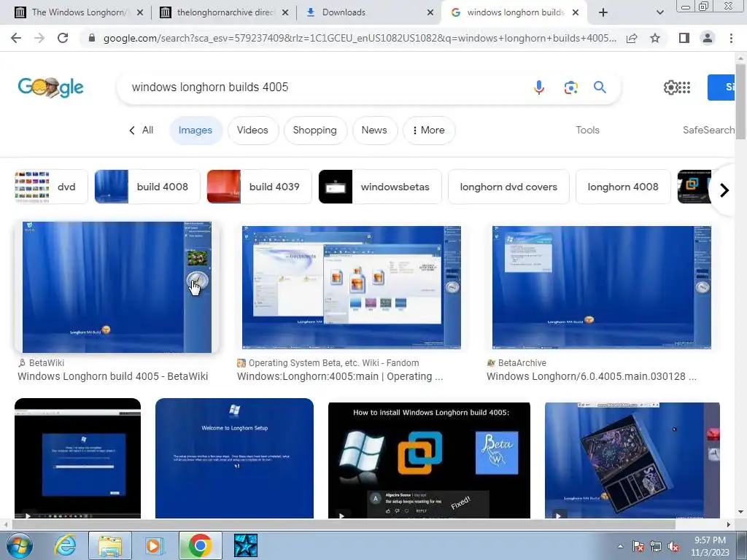Click the Google doodle logo
The width and height of the screenshot is (747, 560).
point(50,87)
